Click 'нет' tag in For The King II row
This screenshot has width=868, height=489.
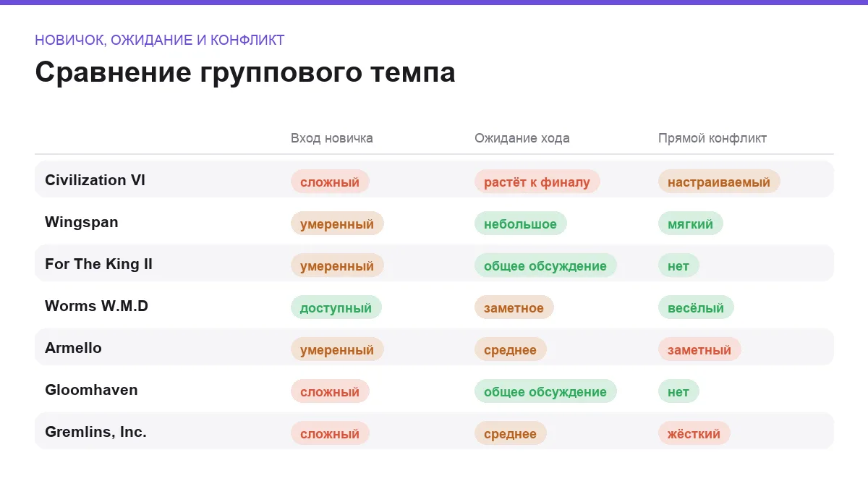click(x=678, y=265)
